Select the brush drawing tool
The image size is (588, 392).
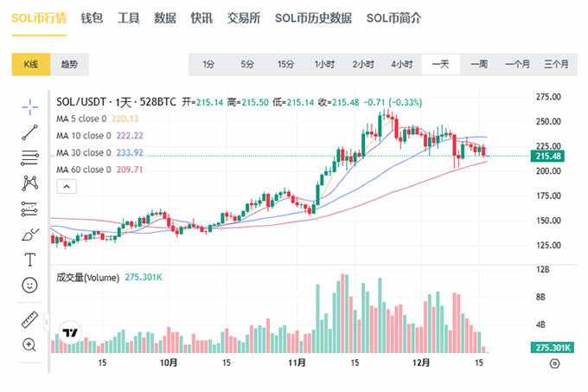coord(30,235)
